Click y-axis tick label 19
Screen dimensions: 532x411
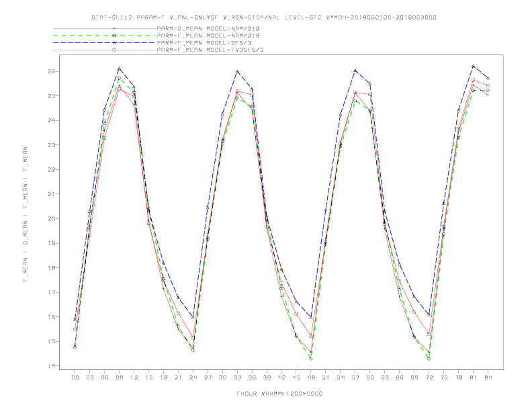(52, 243)
